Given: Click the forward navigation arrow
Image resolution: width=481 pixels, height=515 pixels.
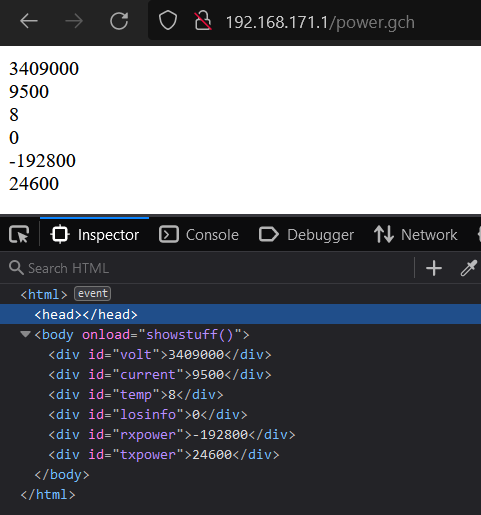Looking at the screenshot, I should point(74,21).
